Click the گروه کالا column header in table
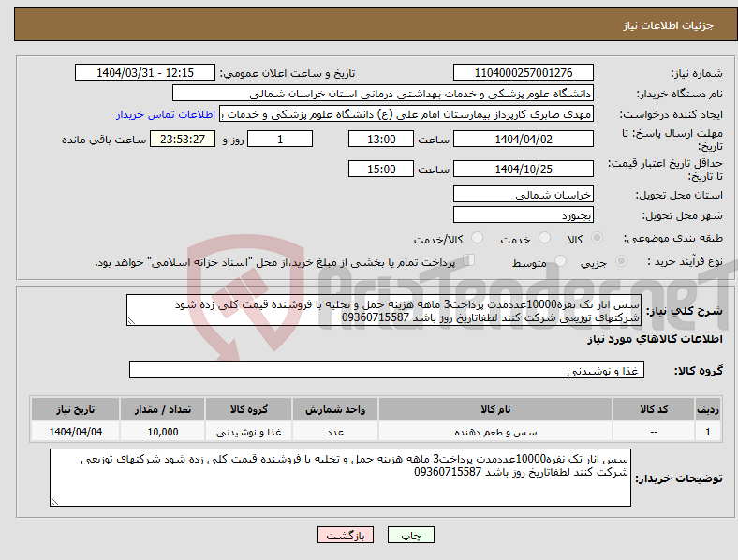 tap(248, 409)
